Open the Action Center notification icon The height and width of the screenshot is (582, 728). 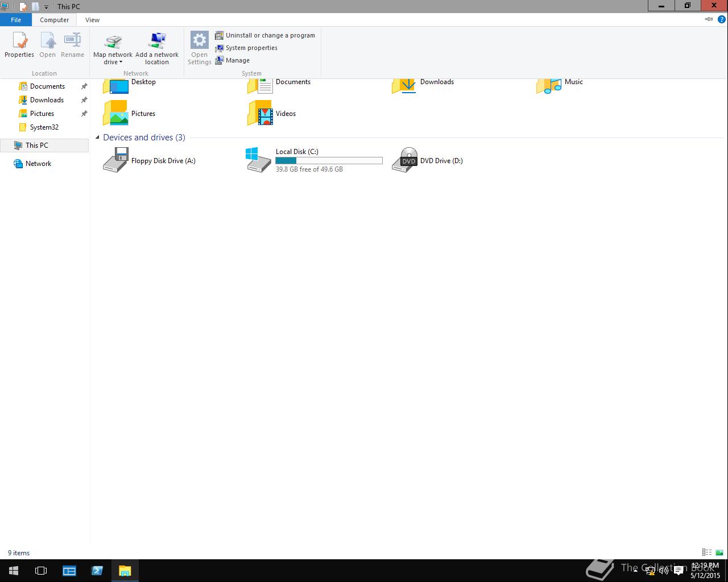679,571
